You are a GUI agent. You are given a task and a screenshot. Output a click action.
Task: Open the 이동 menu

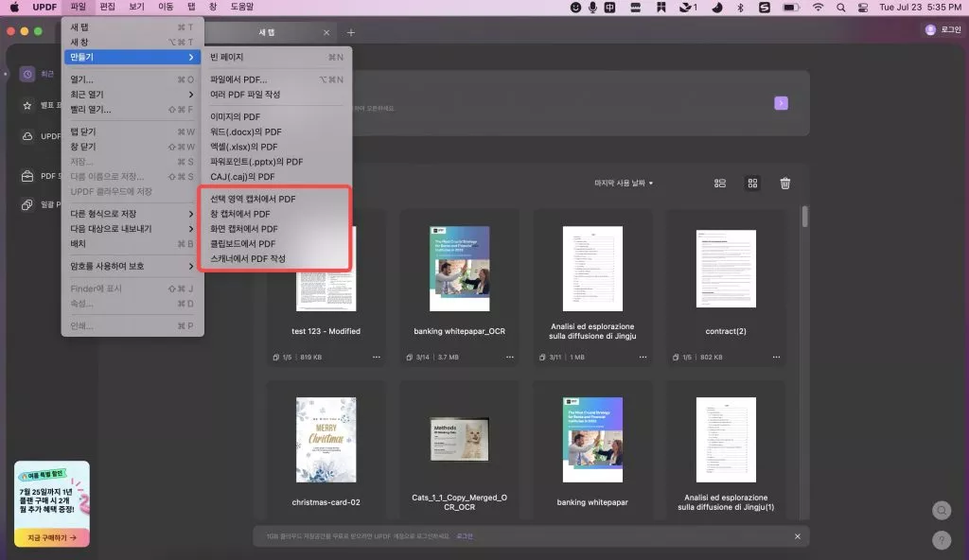(166, 7)
